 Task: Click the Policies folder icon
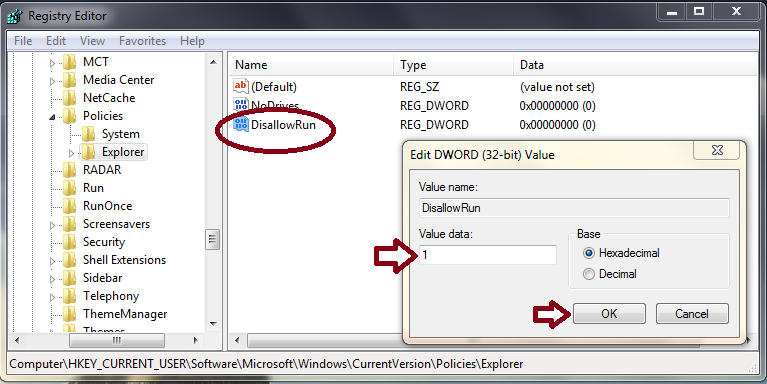tap(70, 116)
